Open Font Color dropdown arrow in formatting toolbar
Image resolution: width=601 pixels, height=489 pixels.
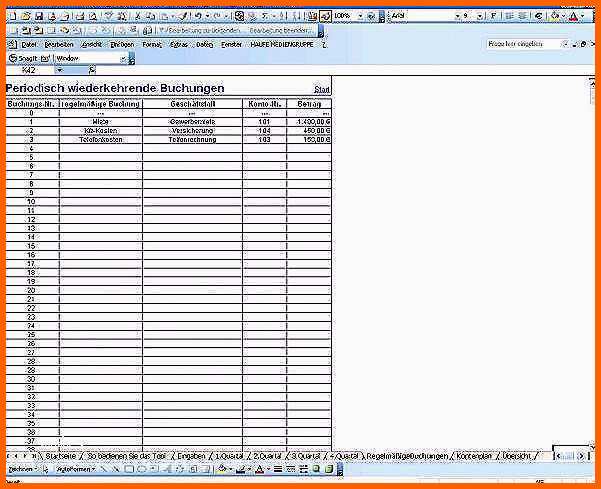coord(582,16)
